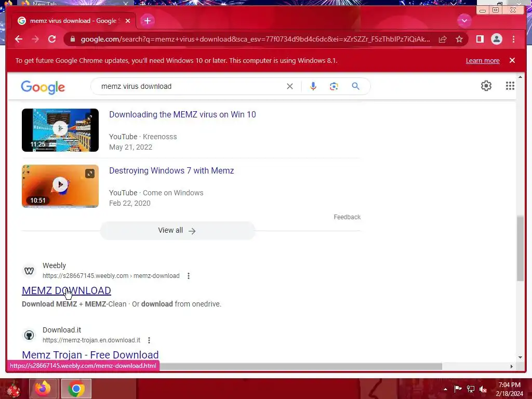Open Chrome three-dot menu
The height and width of the screenshot is (399, 532).
(513, 39)
